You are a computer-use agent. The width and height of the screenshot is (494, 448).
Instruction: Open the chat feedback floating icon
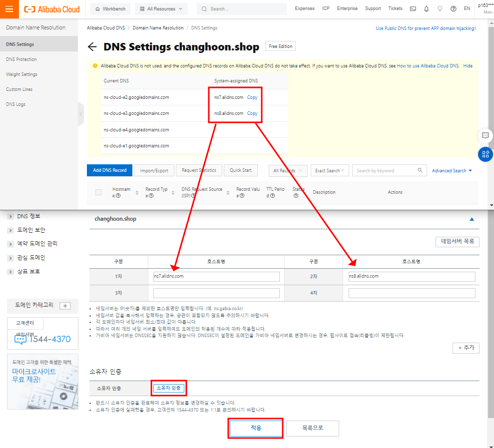[486, 136]
